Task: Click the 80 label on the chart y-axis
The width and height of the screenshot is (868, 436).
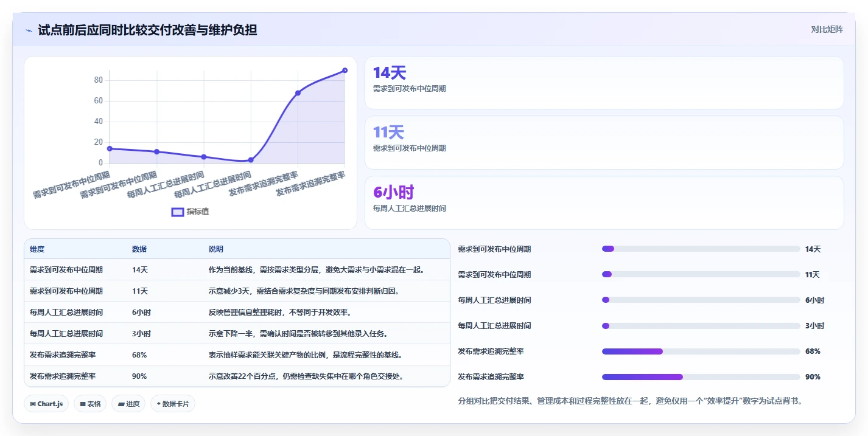Action: coord(99,80)
